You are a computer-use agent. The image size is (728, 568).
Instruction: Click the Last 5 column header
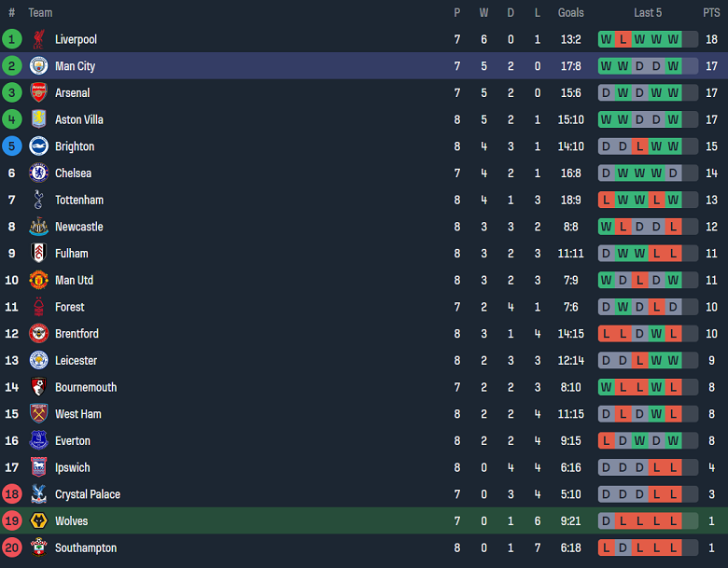click(x=648, y=13)
